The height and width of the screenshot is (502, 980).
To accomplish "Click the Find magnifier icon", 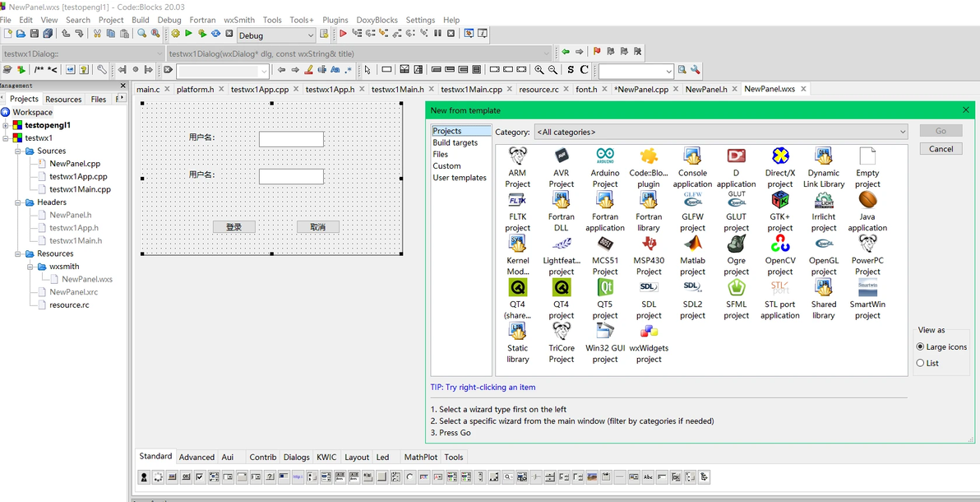I will coord(142,34).
